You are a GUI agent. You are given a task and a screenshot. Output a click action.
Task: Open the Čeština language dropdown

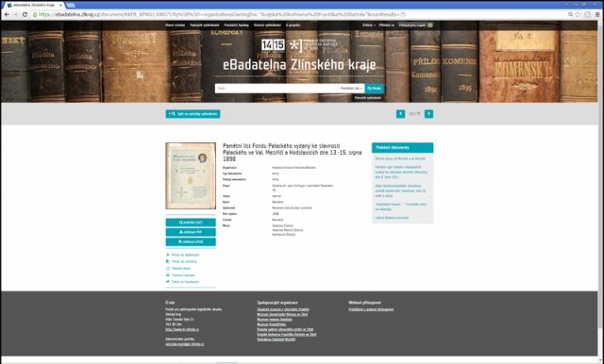click(x=369, y=25)
